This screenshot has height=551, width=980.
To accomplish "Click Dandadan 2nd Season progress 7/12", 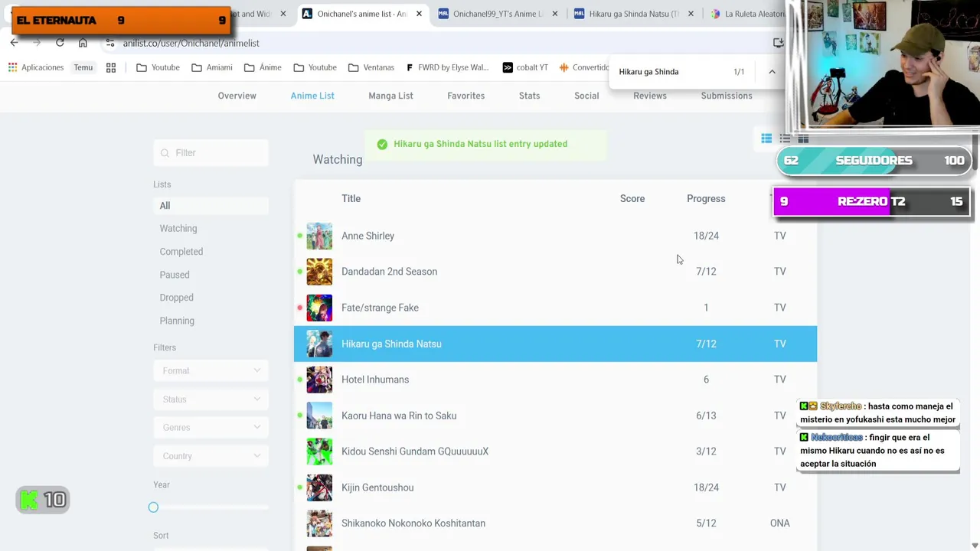I will [x=706, y=272].
